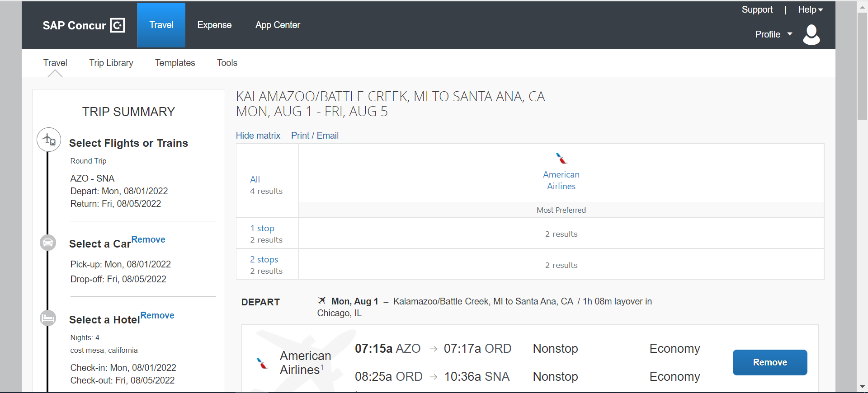Click the car icon in Trip Summary
Image resolution: width=868 pixels, height=393 pixels.
(x=48, y=243)
